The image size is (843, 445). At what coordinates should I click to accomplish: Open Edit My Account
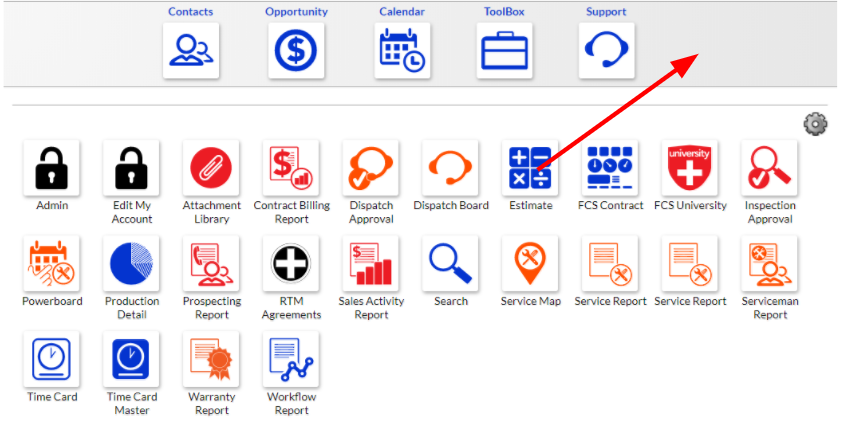[131, 168]
